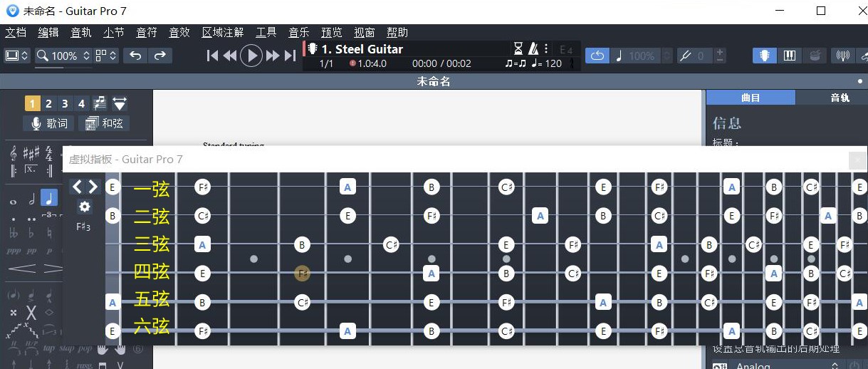Toggle the loop playback button
This screenshot has height=369, width=868.
[x=597, y=56]
